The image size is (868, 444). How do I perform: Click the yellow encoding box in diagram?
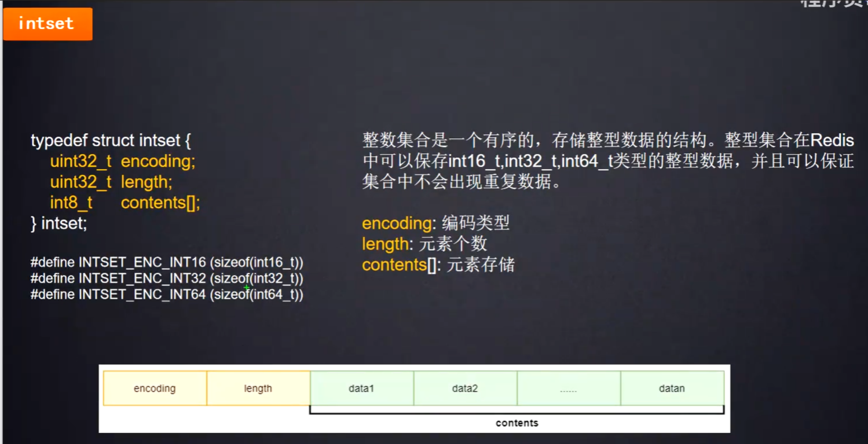click(155, 388)
